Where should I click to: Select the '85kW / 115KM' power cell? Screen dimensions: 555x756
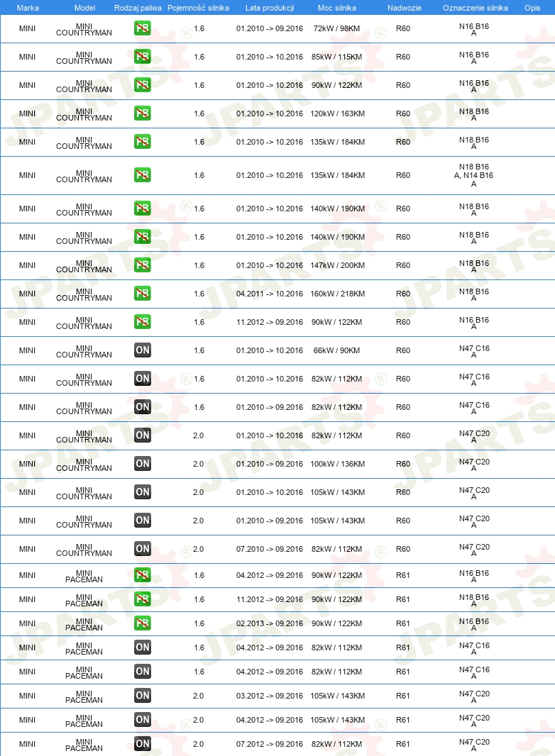pyautogui.click(x=337, y=57)
